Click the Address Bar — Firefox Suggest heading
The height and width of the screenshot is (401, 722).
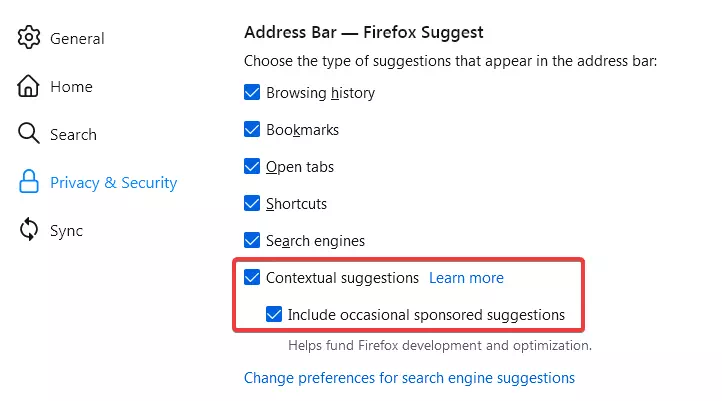364,32
